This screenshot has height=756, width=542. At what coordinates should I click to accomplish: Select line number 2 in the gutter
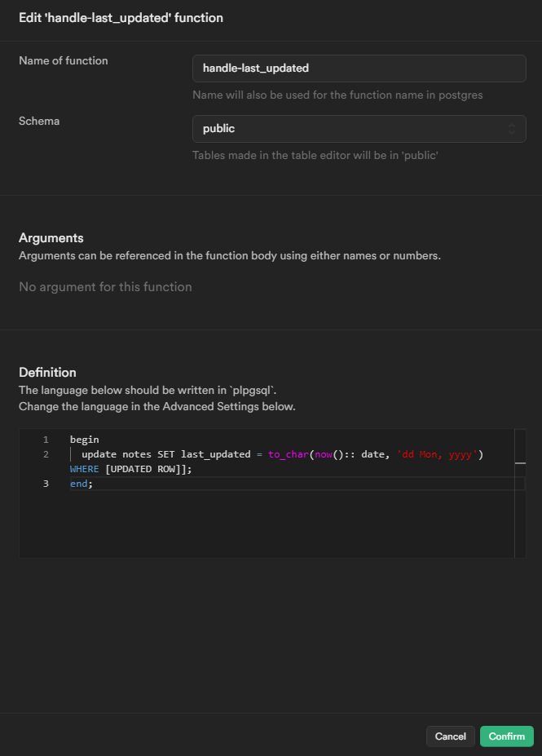(x=46, y=454)
